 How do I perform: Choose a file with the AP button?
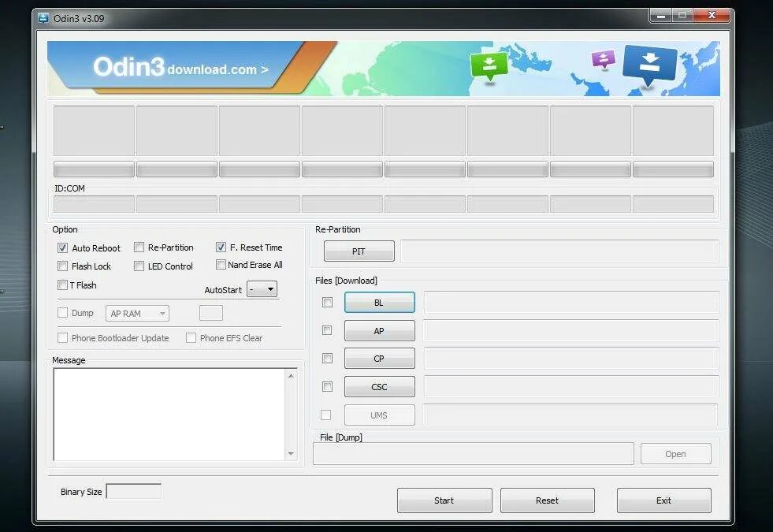coord(379,331)
